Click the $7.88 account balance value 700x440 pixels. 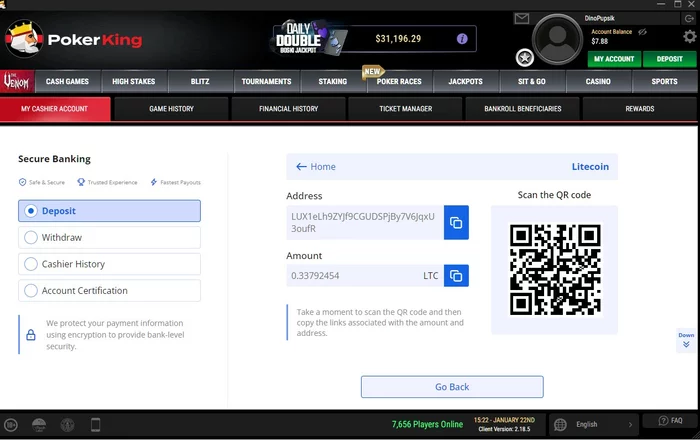pyautogui.click(x=600, y=41)
